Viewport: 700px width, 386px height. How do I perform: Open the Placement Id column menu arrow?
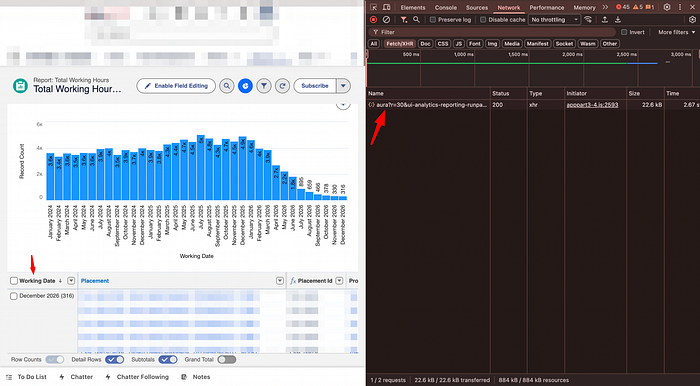[339, 281]
